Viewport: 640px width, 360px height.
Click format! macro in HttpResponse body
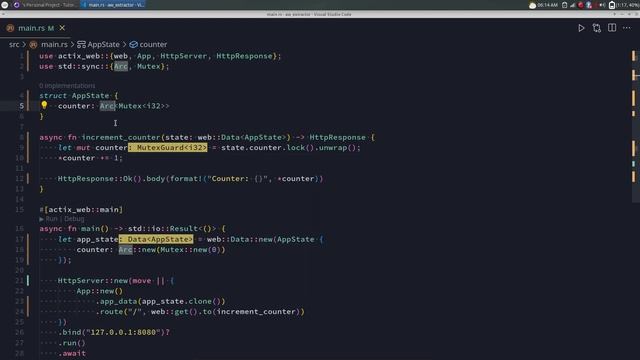point(186,178)
